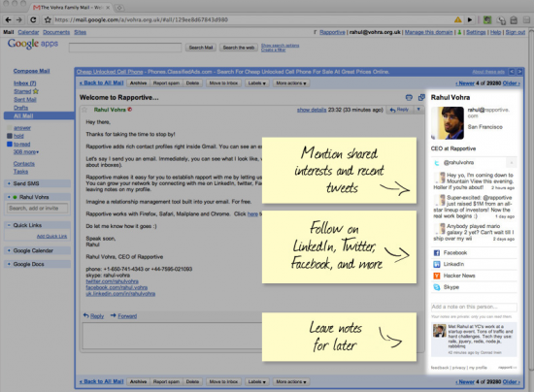View the @rahulvohra Twitter profile
Viewport: 534px width, 392px height.
point(458,163)
